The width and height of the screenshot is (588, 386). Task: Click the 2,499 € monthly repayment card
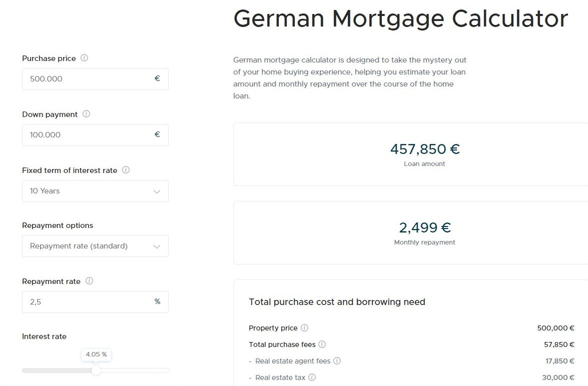pyautogui.click(x=424, y=232)
